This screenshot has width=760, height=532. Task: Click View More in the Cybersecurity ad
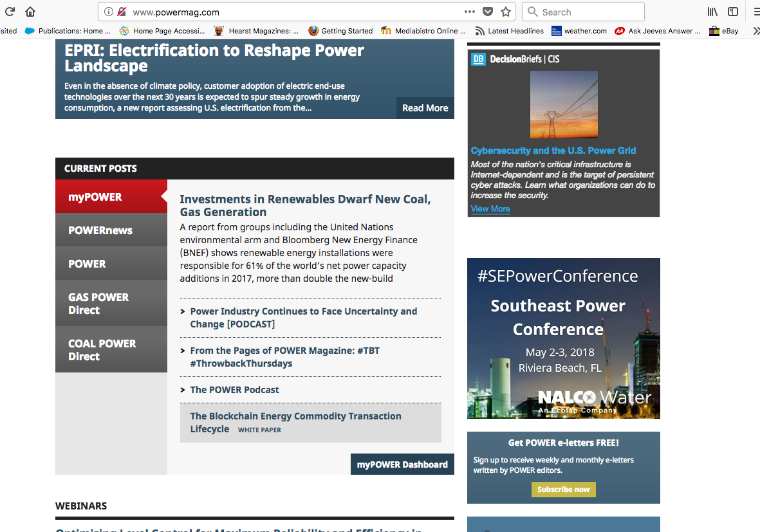tap(490, 209)
